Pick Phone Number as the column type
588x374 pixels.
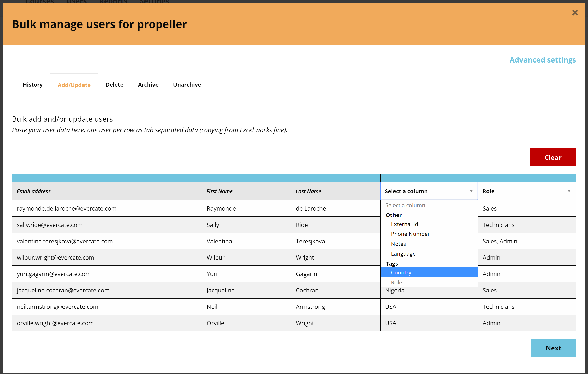[410, 234]
